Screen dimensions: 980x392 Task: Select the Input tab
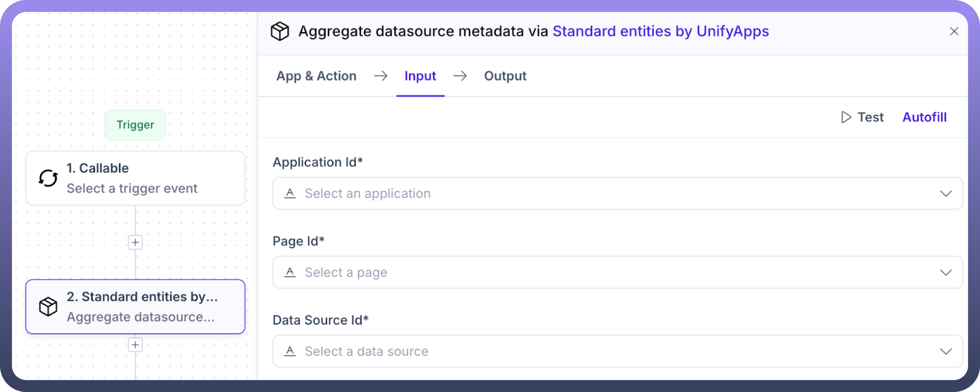pos(420,76)
